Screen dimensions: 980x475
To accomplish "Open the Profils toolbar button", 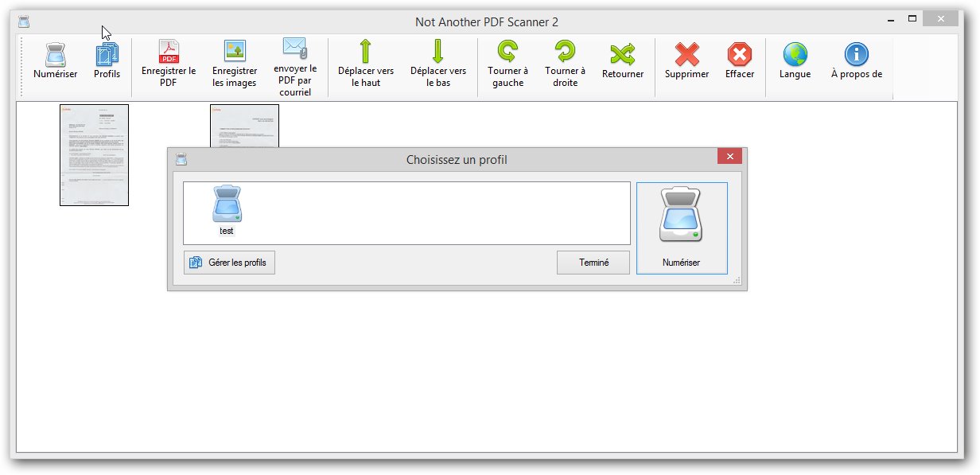I will point(107,56).
